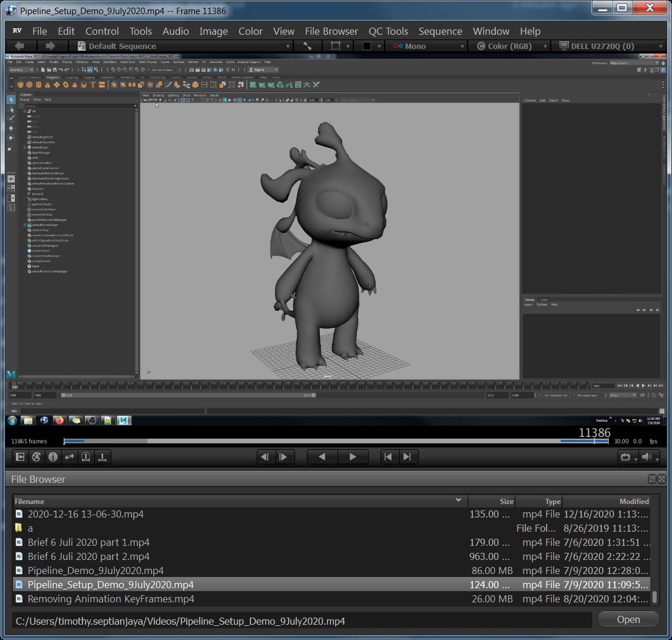Click the Filename column sort chevron
The height and width of the screenshot is (640, 672).
(458, 500)
